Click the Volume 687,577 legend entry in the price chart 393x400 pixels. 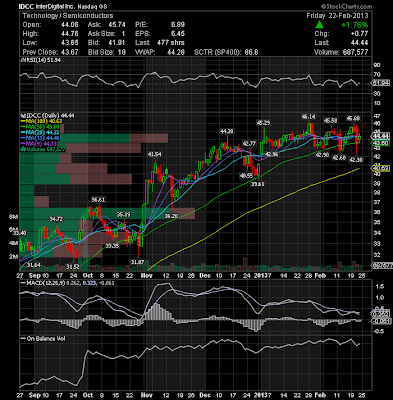point(43,149)
